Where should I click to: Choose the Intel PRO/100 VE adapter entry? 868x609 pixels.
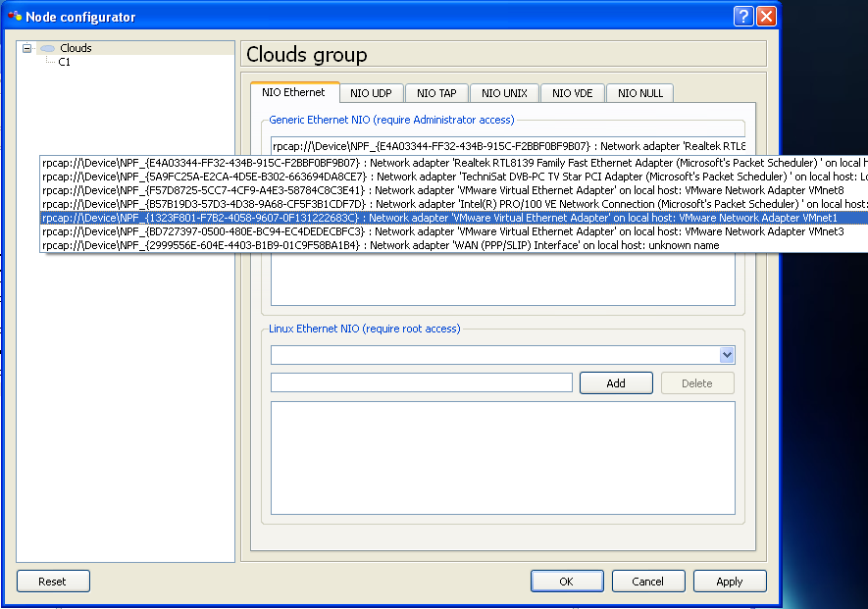click(x=454, y=204)
